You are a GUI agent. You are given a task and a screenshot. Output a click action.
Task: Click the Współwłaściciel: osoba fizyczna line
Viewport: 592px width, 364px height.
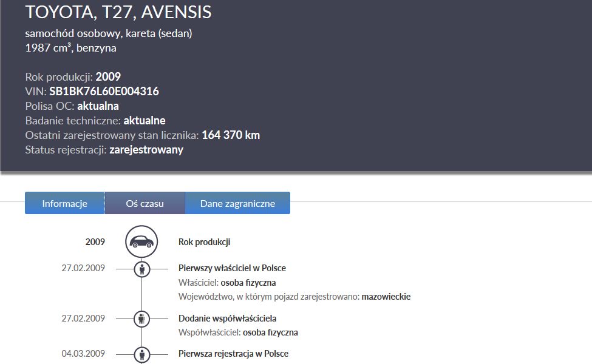point(238,332)
